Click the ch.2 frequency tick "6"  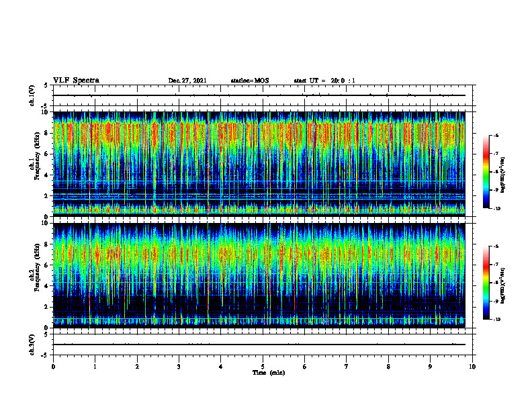47,265
